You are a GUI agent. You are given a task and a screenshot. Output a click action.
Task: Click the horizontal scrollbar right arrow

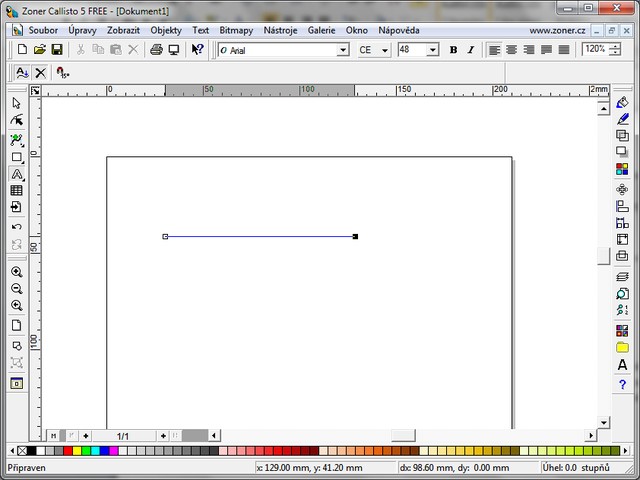[x=591, y=436]
